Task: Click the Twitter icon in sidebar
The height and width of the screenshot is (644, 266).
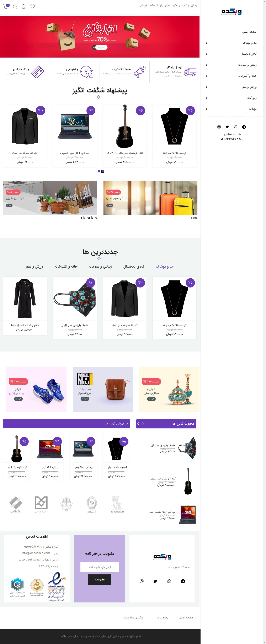Action: pos(227,127)
